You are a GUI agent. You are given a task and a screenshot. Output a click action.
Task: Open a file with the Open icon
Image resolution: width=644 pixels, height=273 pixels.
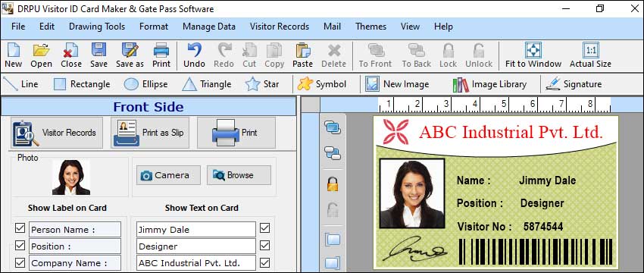tap(41, 55)
